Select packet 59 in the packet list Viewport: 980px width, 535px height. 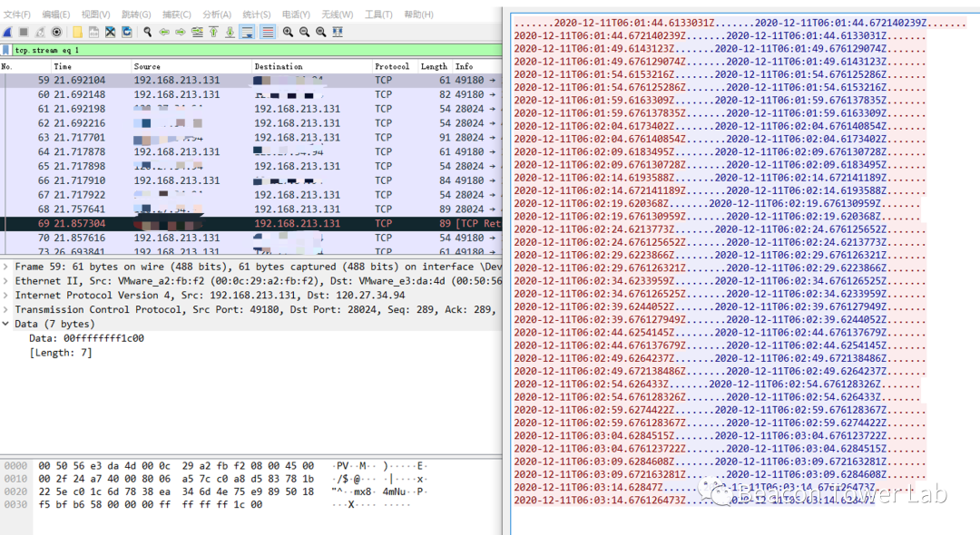(250, 80)
